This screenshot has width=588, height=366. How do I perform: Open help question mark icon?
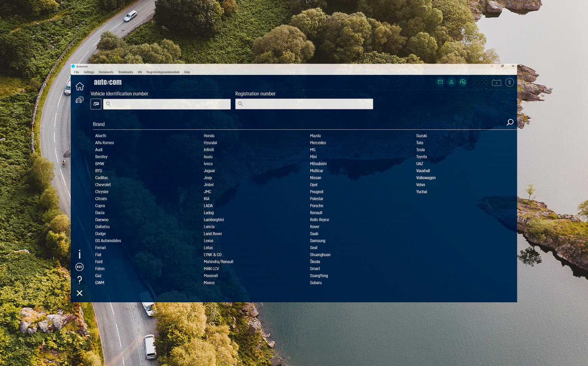(x=80, y=280)
